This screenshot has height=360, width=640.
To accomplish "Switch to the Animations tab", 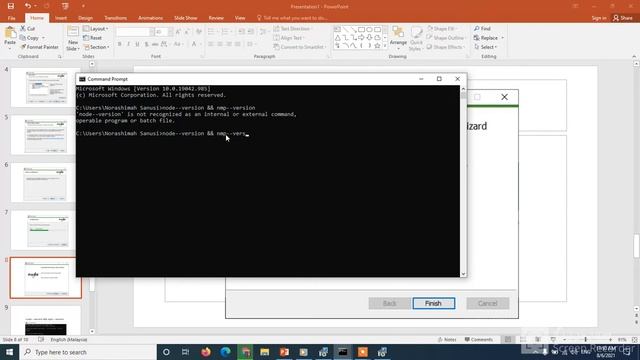I will tap(150, 18).
